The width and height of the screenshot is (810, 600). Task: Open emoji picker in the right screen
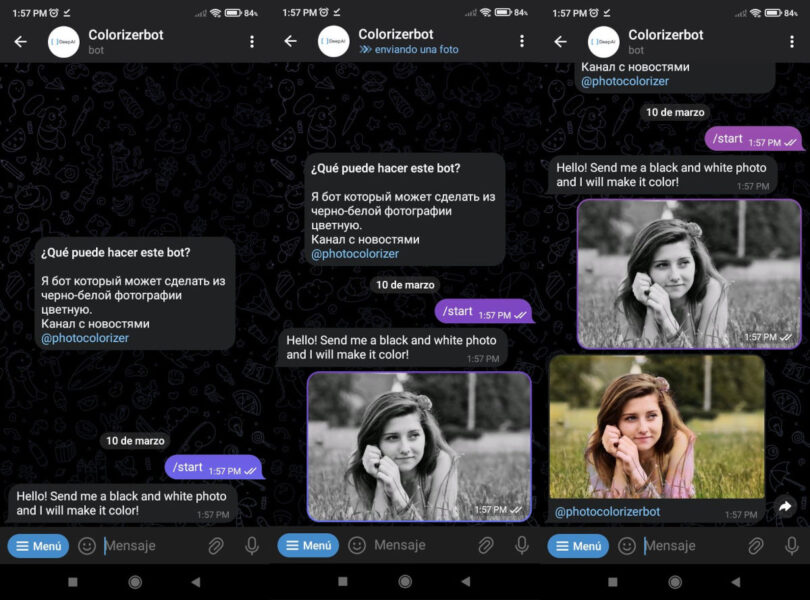tap(627, 546)
